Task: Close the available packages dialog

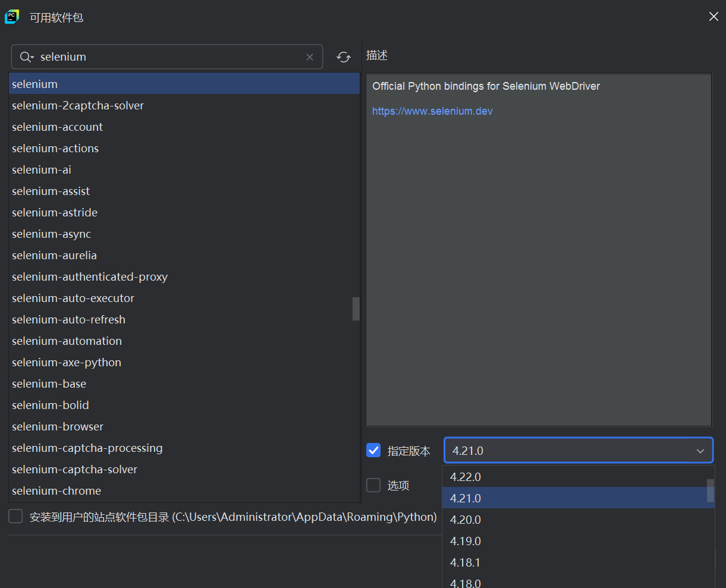Action: (714, 17)
